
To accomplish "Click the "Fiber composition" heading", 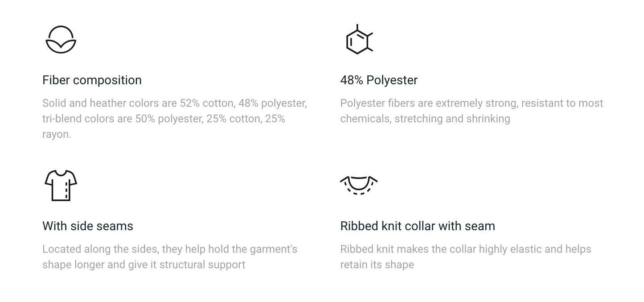I will pyautogui.click(x=92, y=80).
